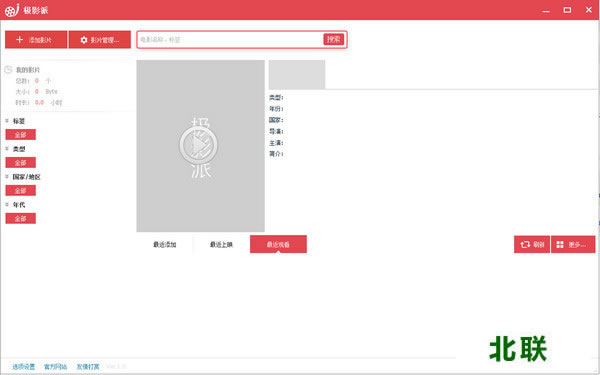
Task: Select the 全部 button under 类型
Action: [x=21, y=163]
